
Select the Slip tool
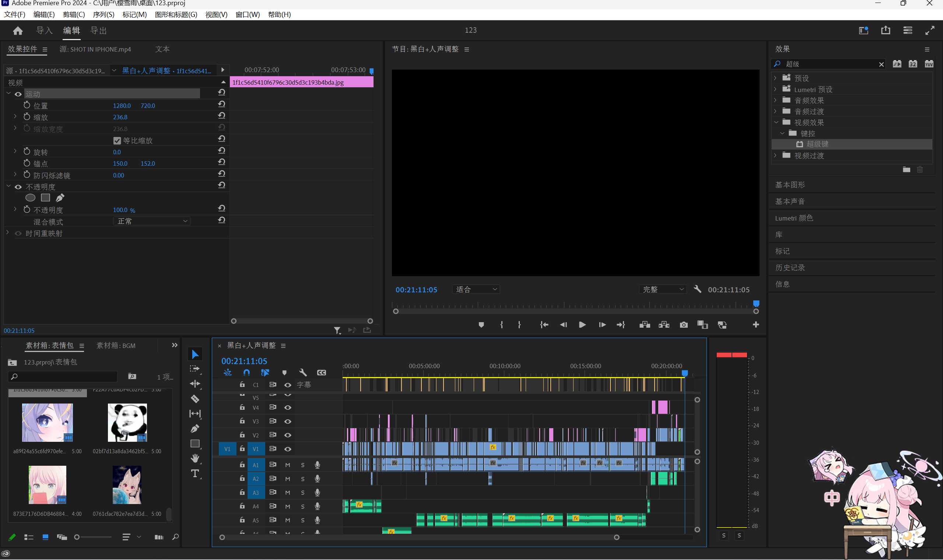195,414
